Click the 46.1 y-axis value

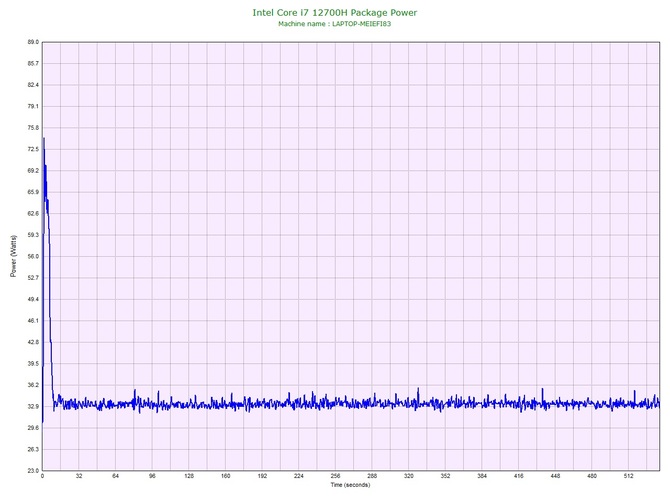(x=33, y=321)
